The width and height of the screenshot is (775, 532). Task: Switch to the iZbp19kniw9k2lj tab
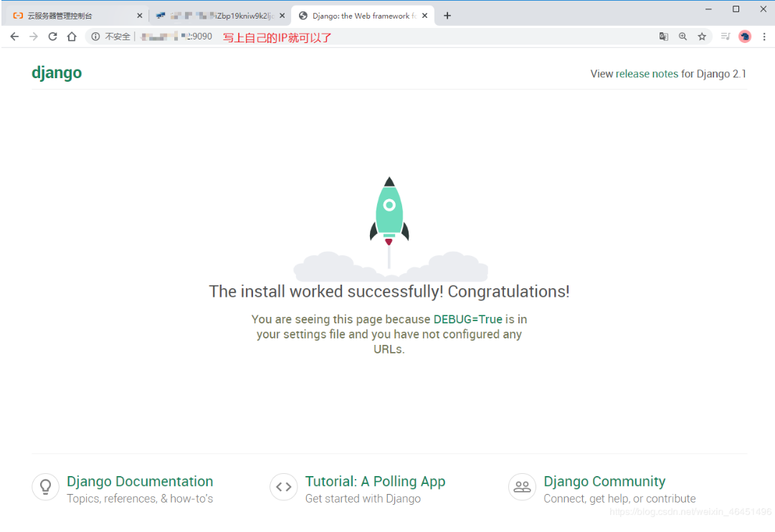(219, 16)
